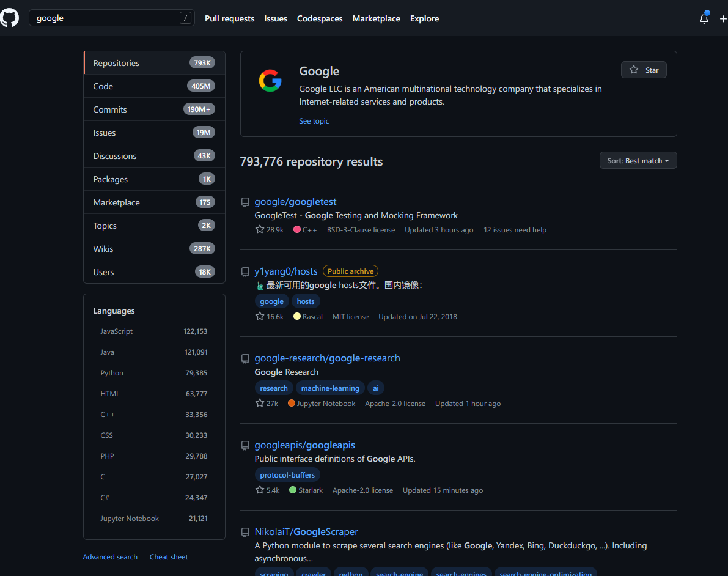The width and height of the screenshot is (728, 576).
Task: Filter results by Python language
Action: (154, 373)
